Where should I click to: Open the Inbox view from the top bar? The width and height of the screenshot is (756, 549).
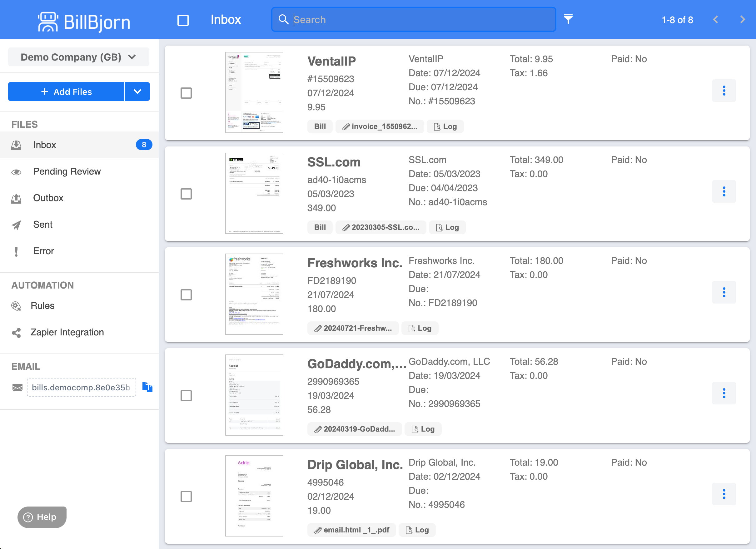click(x=226, y=19)
